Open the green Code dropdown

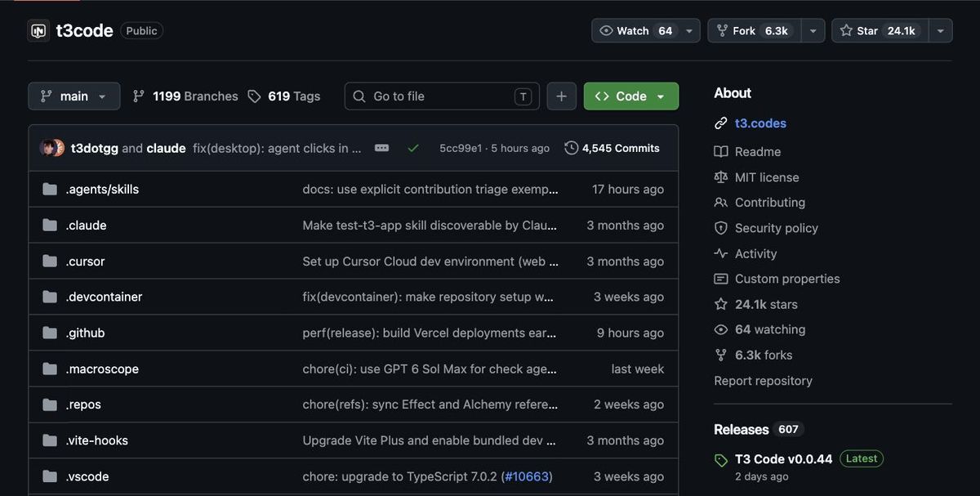click(x=631, y=96)
